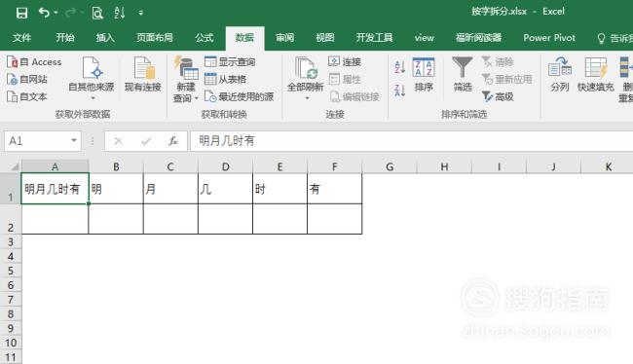
Task: Import data 自 Access
Action: [34, 62]
